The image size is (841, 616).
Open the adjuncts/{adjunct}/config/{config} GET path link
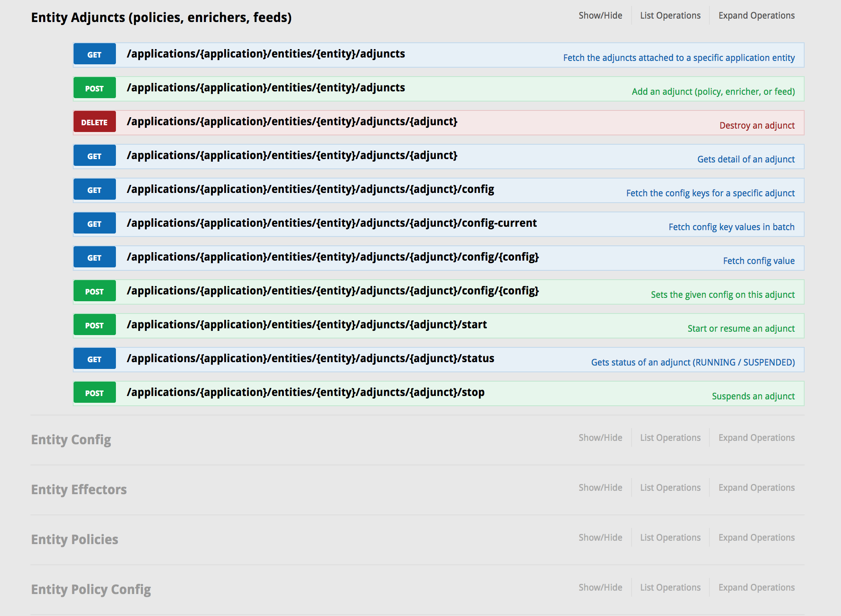pyautogui.click(x=333, y=257)
